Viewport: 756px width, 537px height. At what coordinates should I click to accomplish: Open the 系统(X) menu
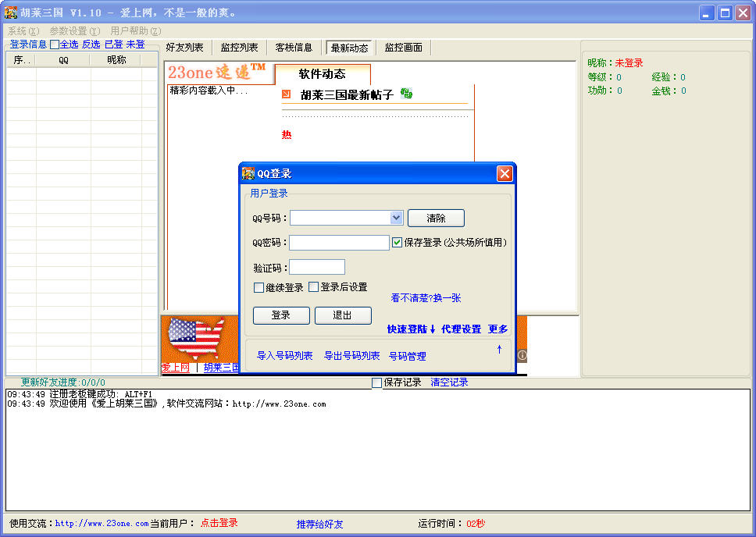pyautogui.click(x=23, y=31)
